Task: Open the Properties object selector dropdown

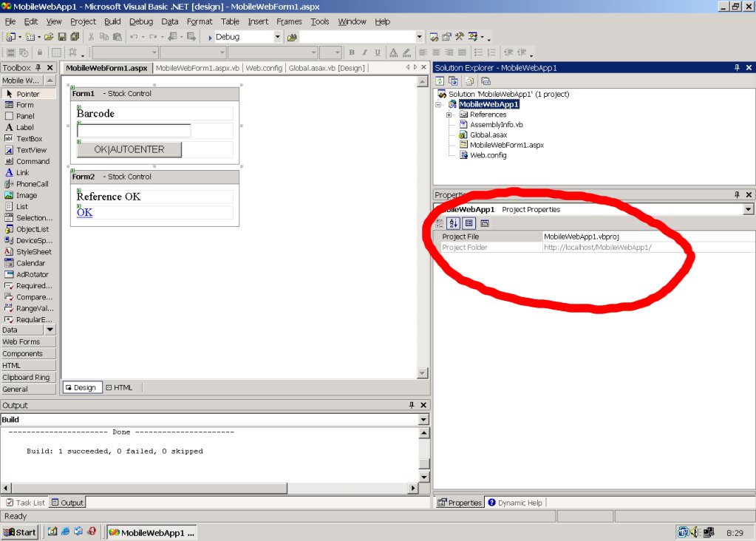Action: click(x=749, y=209)
